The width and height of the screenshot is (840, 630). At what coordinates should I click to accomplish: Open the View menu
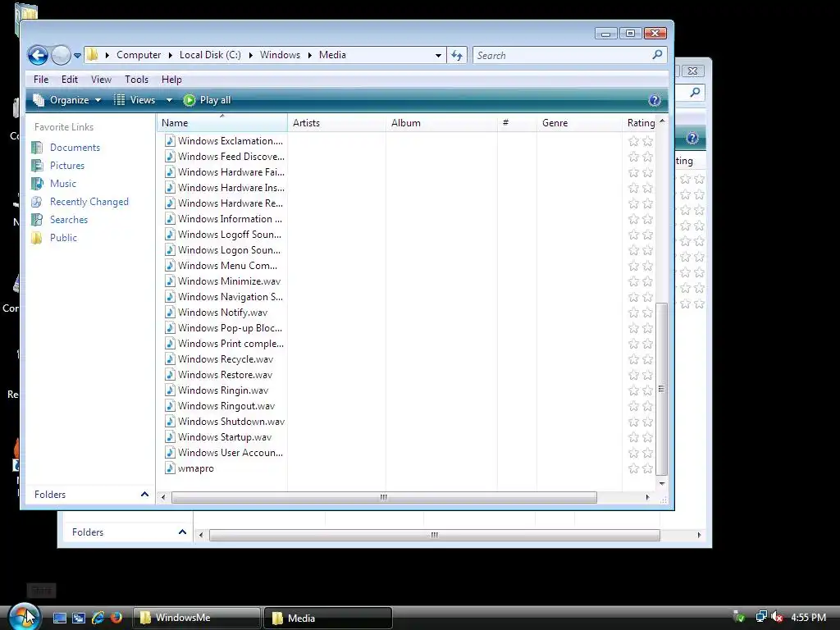pos(101,80)
